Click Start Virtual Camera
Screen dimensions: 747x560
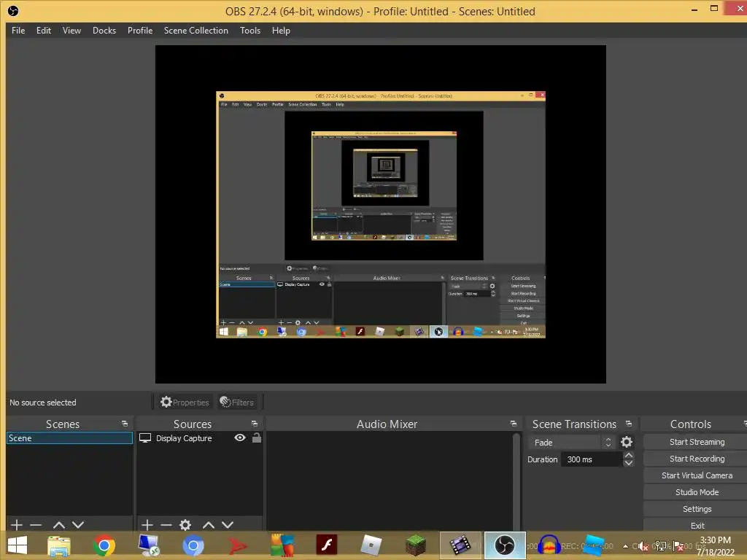pos(697,475)
